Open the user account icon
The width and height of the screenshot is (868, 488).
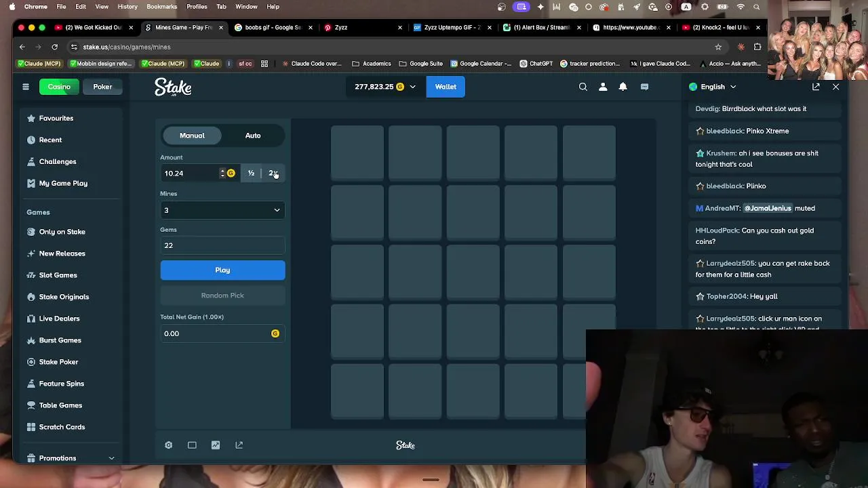click(603, 87)
